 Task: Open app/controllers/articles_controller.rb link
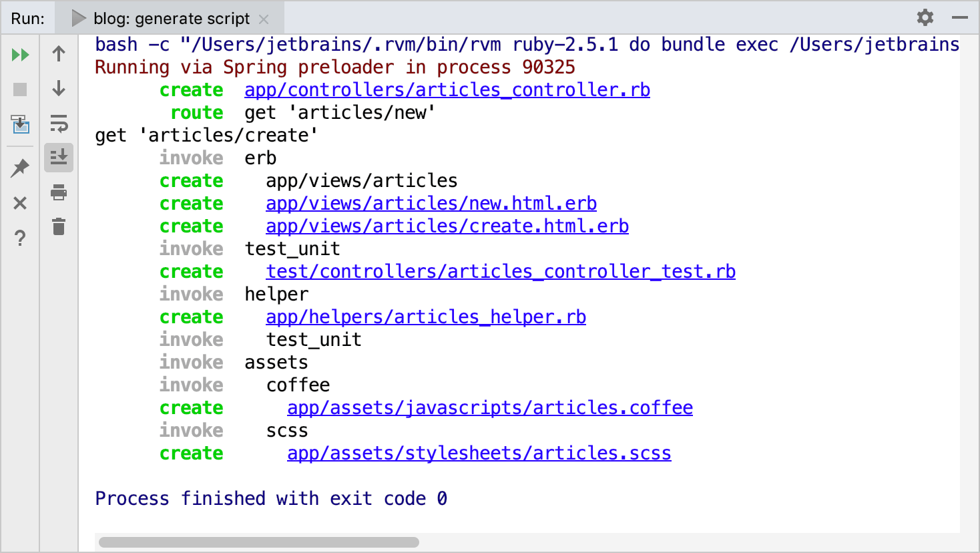tap(447, 89)
